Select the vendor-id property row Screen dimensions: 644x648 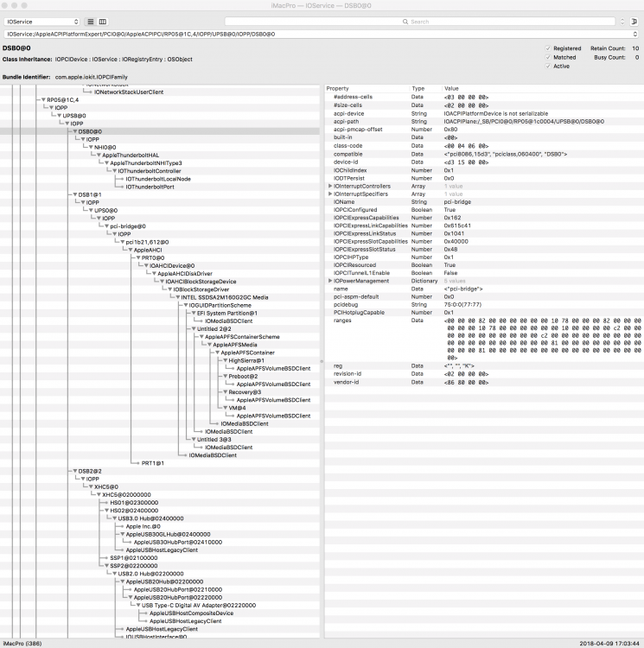coord(484,382)
